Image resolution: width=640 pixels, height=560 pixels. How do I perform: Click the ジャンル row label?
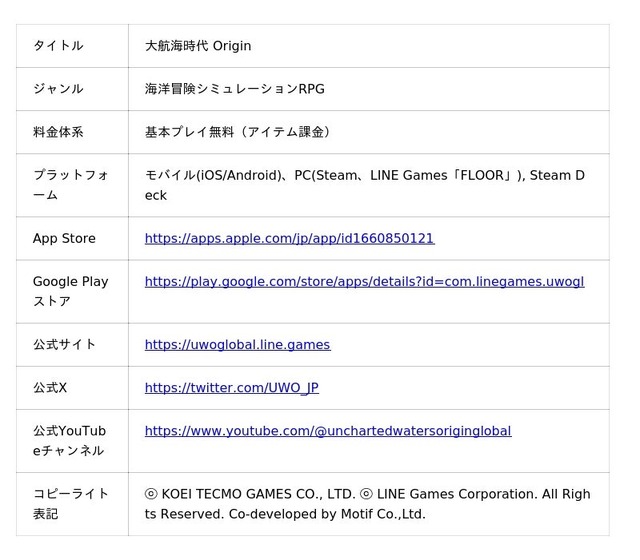58,89
